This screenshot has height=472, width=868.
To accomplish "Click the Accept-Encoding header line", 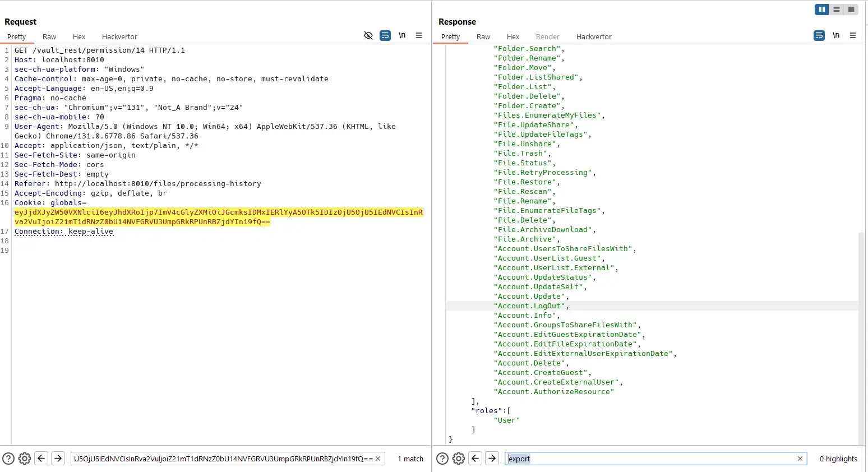I will [91, 193].
